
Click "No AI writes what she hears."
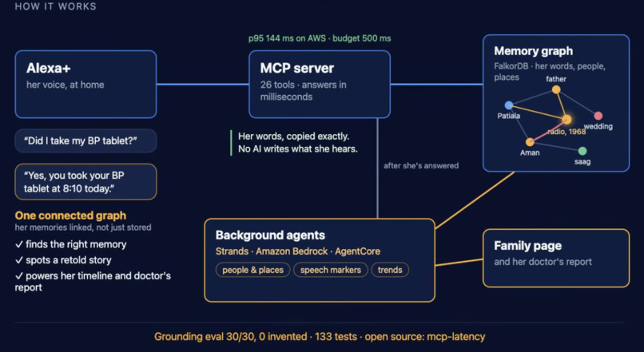pos(298,149)
